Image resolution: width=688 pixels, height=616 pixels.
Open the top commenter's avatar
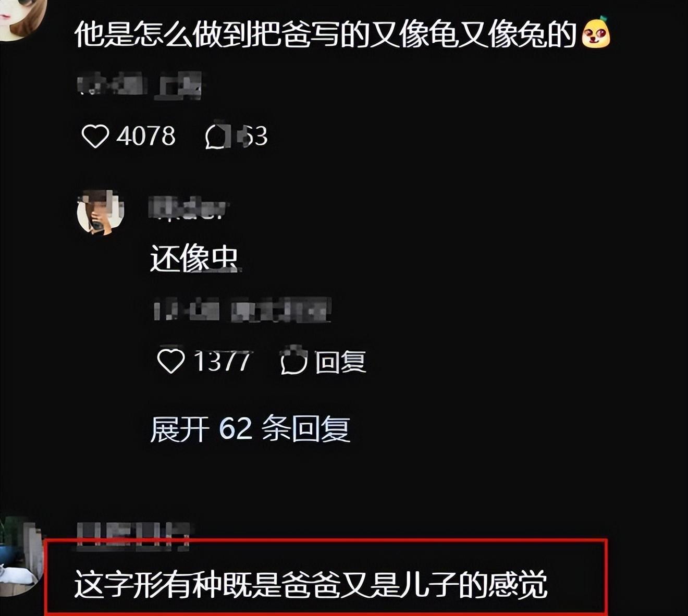(22, 16)
